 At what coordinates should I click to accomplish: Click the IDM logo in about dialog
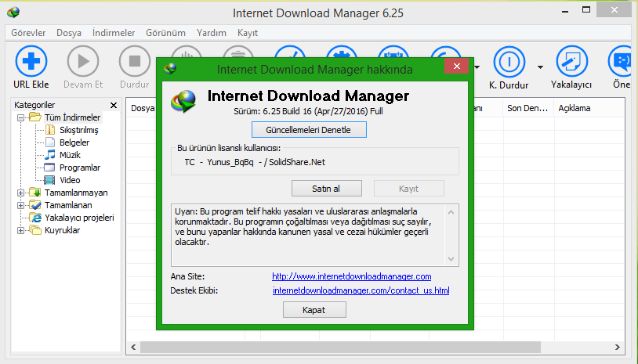tap(183, 101)
